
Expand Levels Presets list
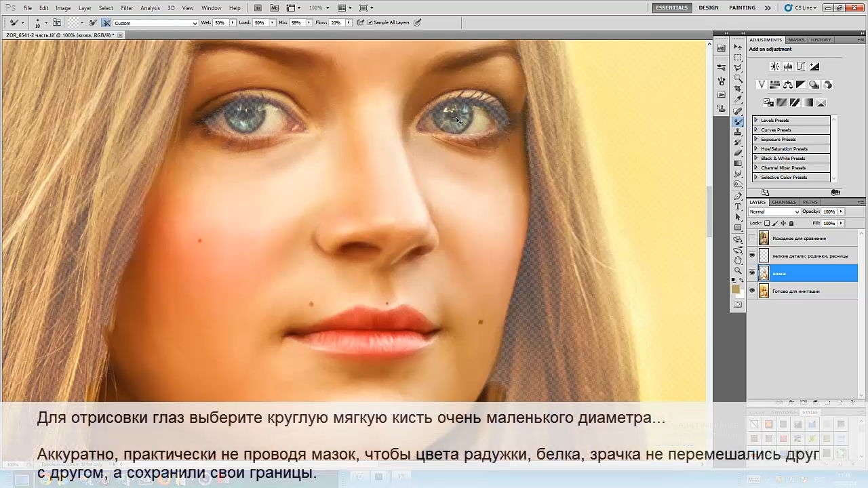tap(755, 121)
